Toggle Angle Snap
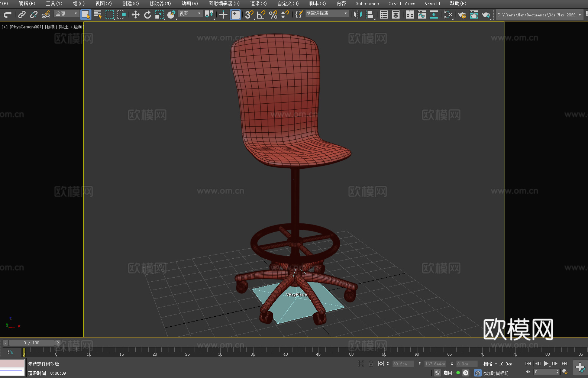Viewport: 588px width, 378px height. point(261,14)
